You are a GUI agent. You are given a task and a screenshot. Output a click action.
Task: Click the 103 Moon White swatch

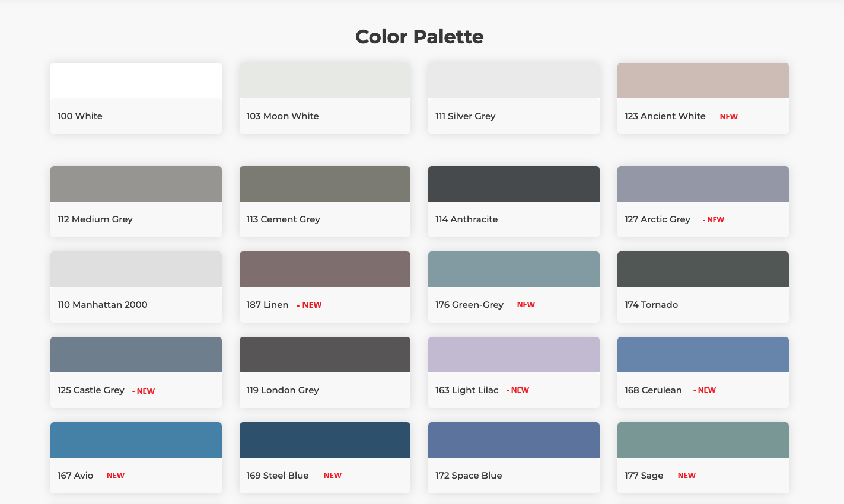pos(324,81)
